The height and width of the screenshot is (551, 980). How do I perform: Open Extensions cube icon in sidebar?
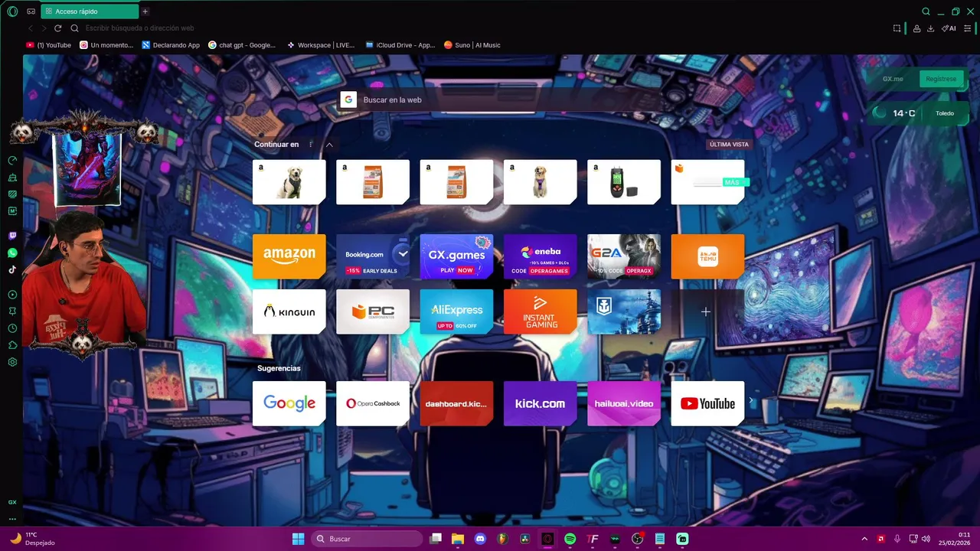12,345
